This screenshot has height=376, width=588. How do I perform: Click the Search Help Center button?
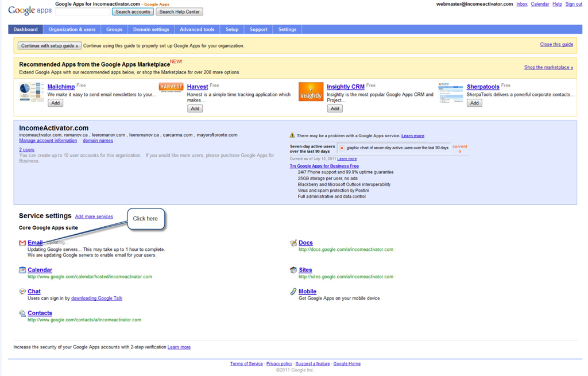pyautogui.click(x=180, y=11)
